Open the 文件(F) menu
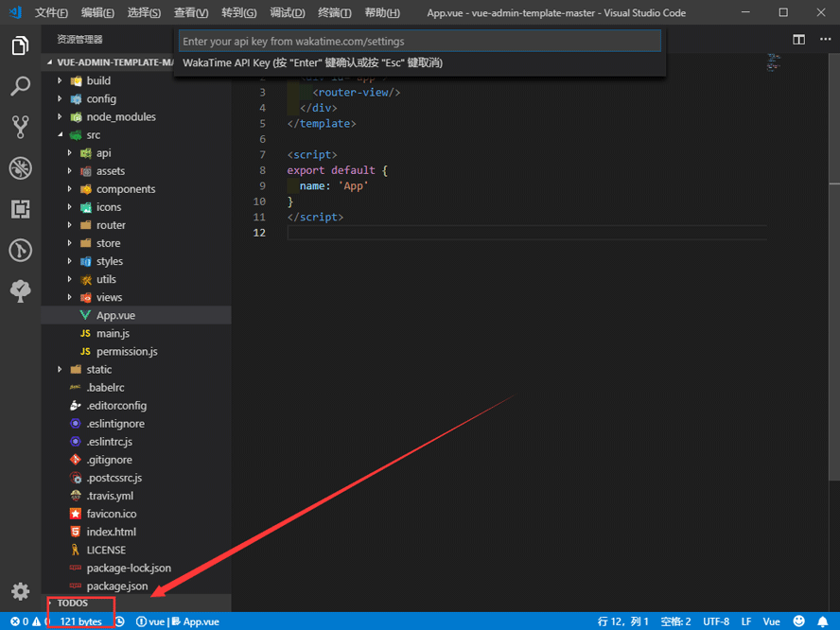The image size is (840, 630). [51, 13]
